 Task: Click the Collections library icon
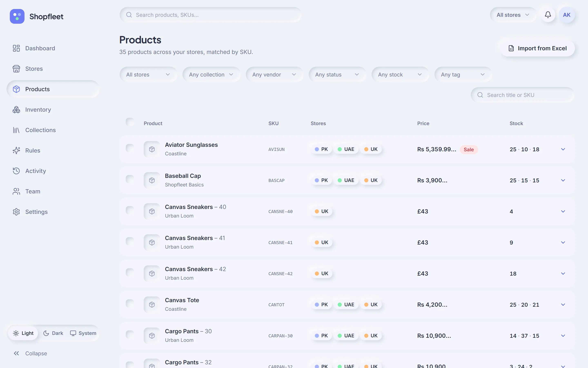pyautogui.click(x=16, y=130)
